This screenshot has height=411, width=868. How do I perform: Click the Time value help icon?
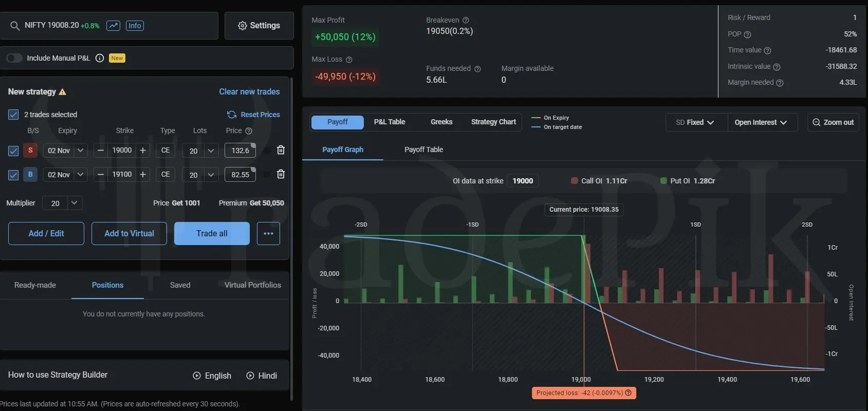coord(767,50)
